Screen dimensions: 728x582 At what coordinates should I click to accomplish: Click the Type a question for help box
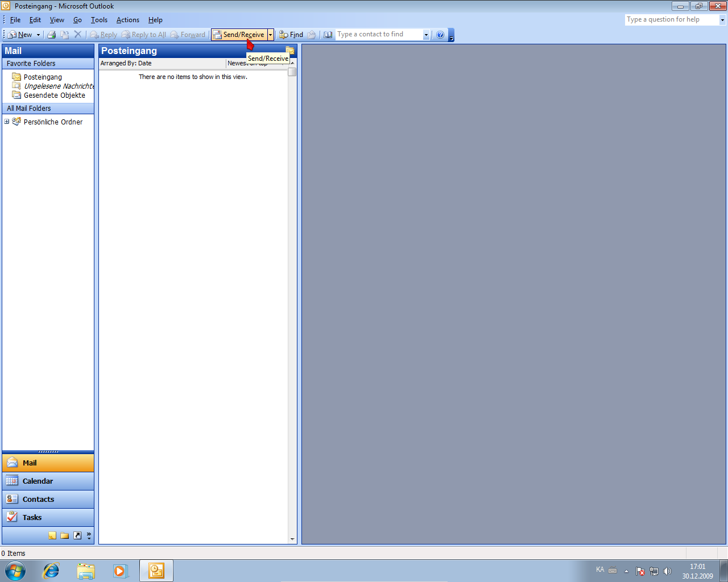point(671,19)
